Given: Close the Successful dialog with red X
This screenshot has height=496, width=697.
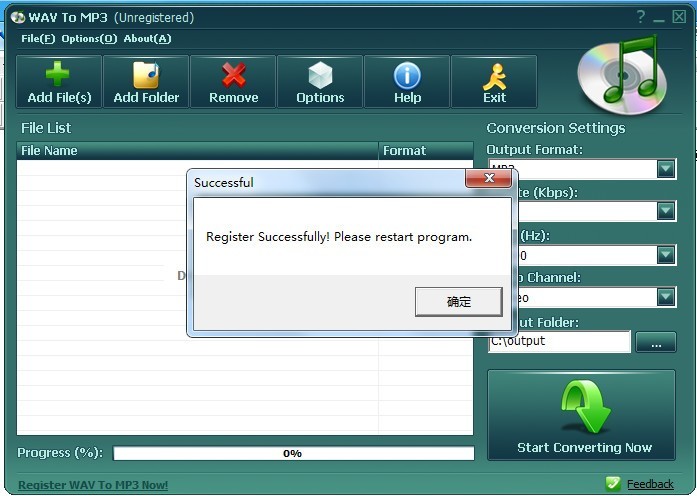Looking at the screenshot, I should click(489, 178).
